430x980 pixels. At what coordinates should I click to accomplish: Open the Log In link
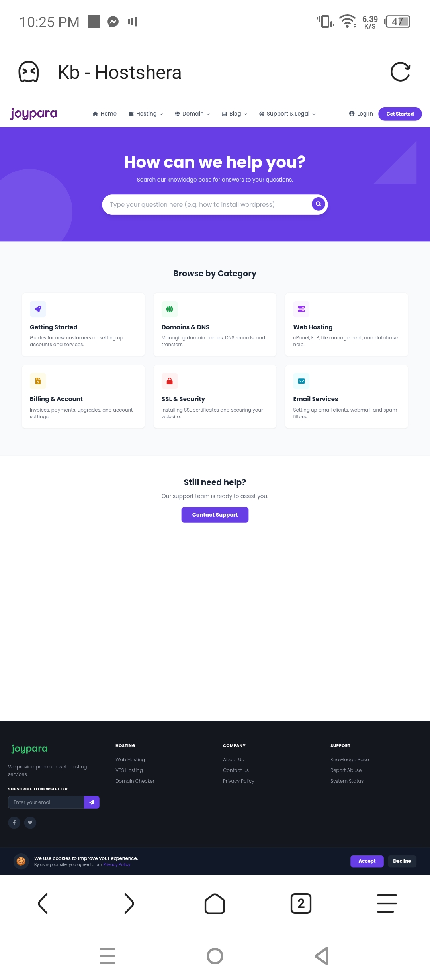click(x=361, y=114)
